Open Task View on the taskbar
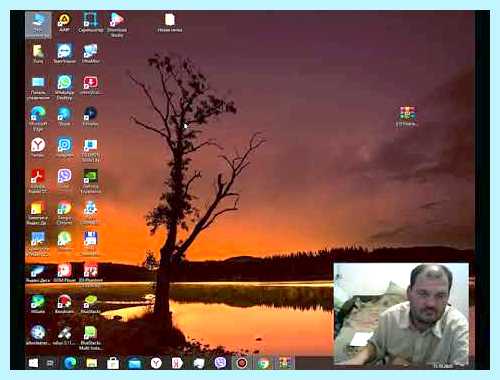Image resolution: width=500 pixels, height=380 pixels. (50, 363)
